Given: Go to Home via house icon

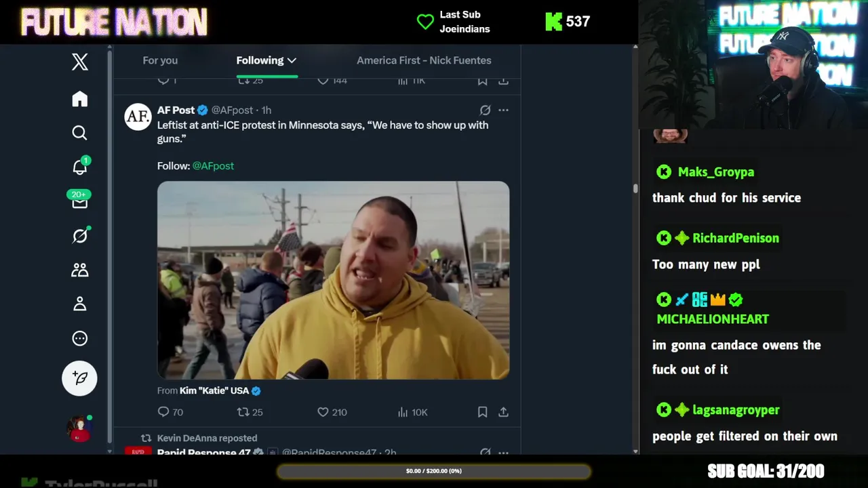Looking at the screenshot, I should (80, 99).
